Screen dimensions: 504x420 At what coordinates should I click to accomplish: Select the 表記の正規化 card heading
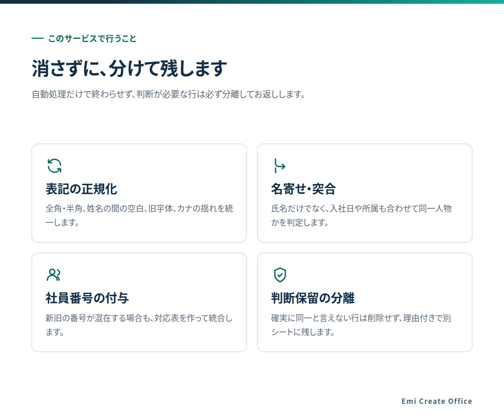[x=81, y=189]
